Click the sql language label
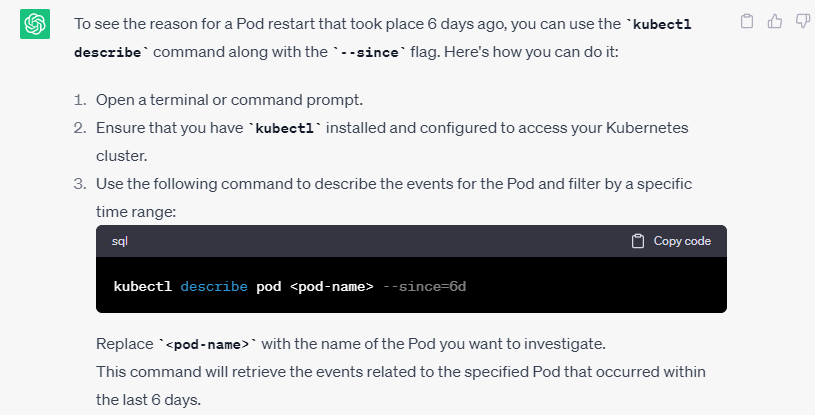This screenshot has height=415, width=815. (x=120, y=241)
